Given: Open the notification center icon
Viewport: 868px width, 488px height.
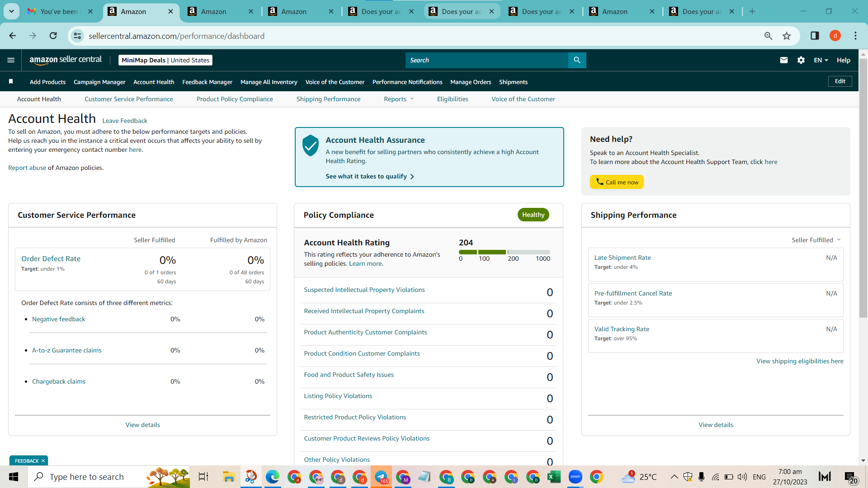Looking at the screenshot, I should (850, 477).
